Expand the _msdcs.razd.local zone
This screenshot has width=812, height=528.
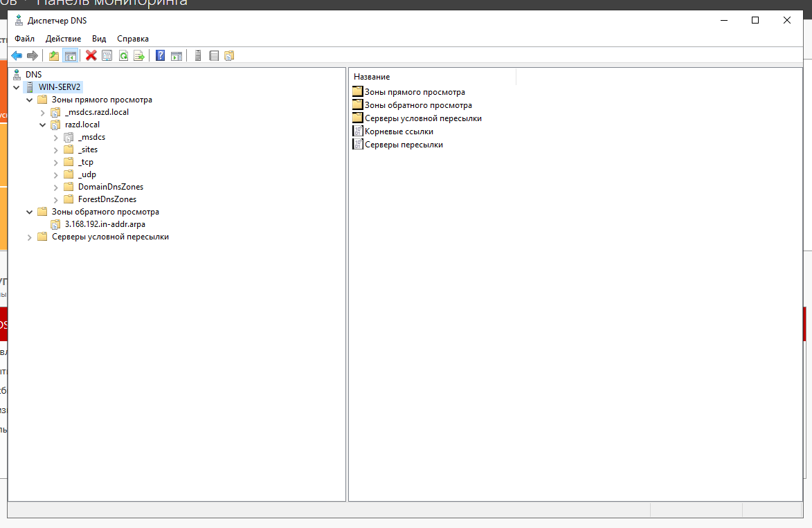click(x=42, y=112)
